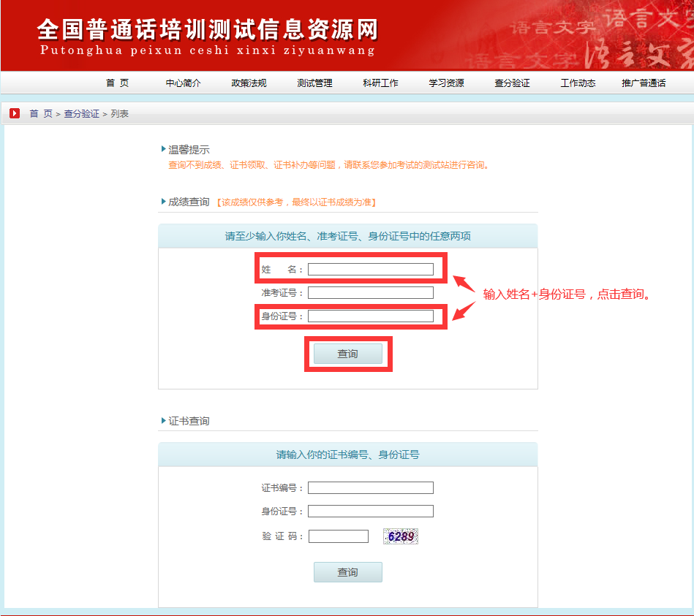
Task: Focus the 姓名 input field
Action: click(x=370, y=270)
